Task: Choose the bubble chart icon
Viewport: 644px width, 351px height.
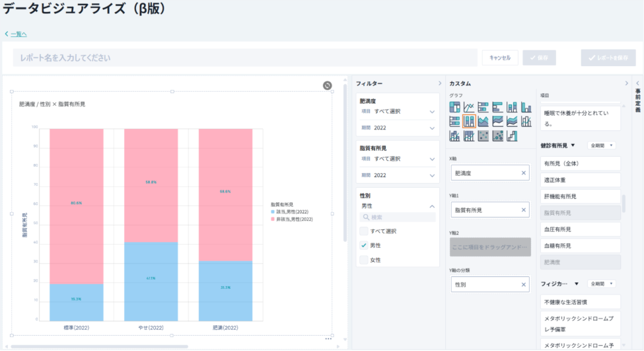Action: 497,136
